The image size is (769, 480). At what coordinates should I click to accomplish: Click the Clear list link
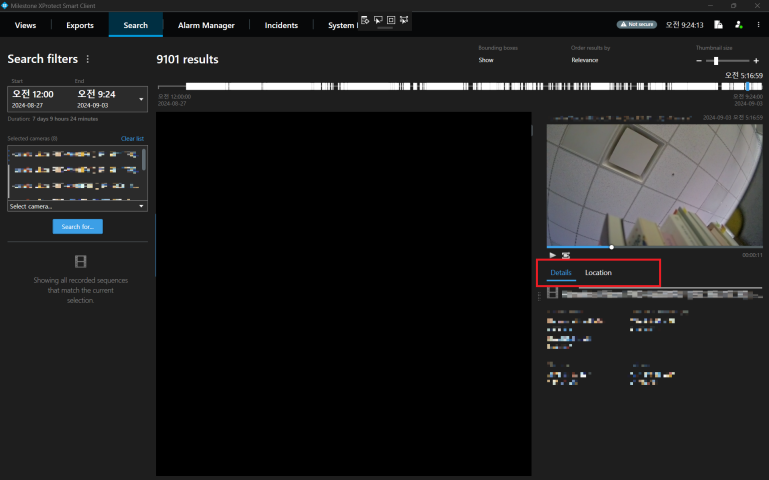point(132,139)
